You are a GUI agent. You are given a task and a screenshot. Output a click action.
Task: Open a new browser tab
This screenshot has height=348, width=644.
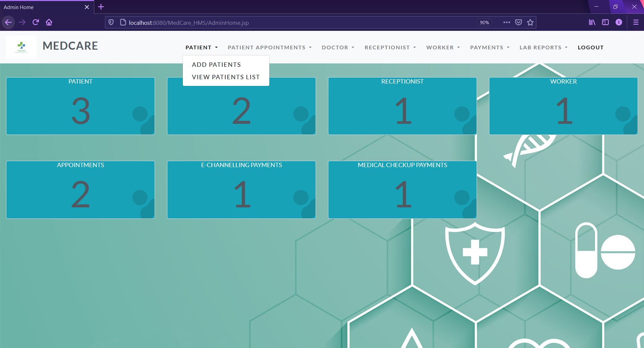101,7
